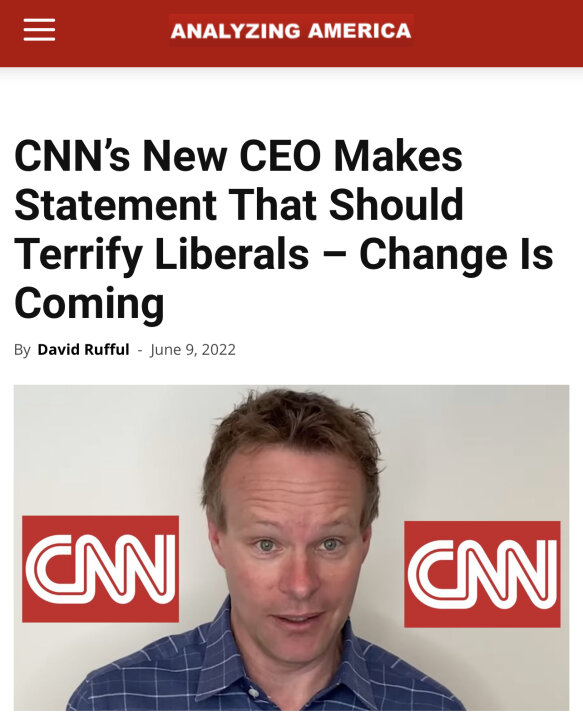The image size is (583, 720).
Task: Click the word "ANALYZING" in site title
Action: point(235,31)
